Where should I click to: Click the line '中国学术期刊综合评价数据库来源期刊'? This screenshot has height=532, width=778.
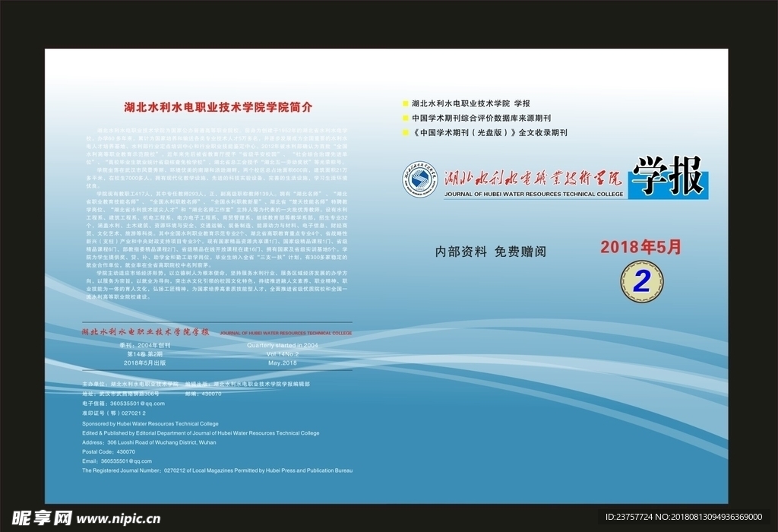[481, 118]
